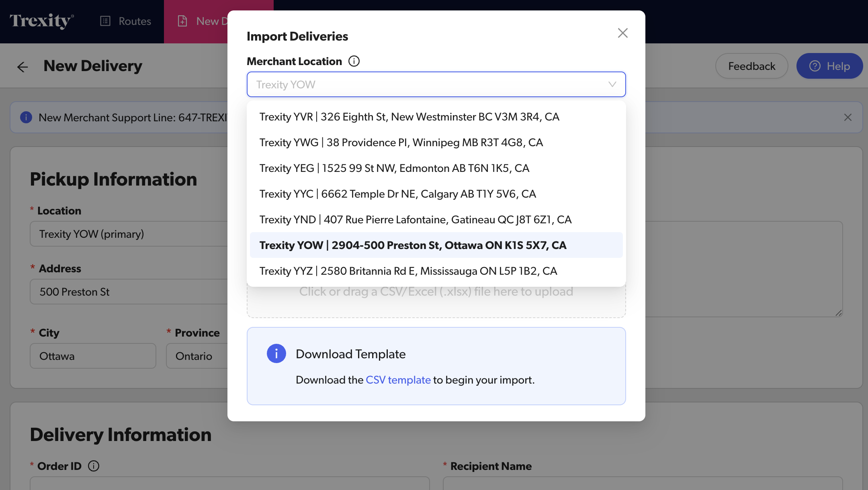Click the Delivery Information heading
Screen dimensions: 868x490
[121, 435]
